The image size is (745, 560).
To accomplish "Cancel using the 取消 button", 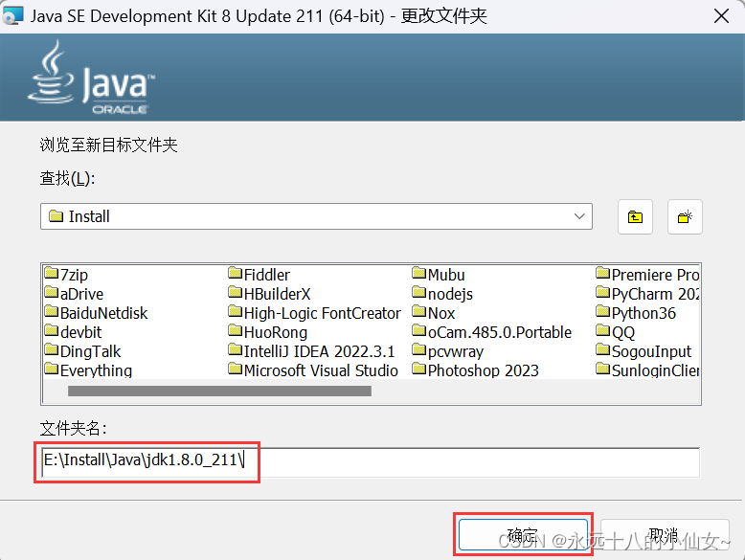I will [665, 535].
